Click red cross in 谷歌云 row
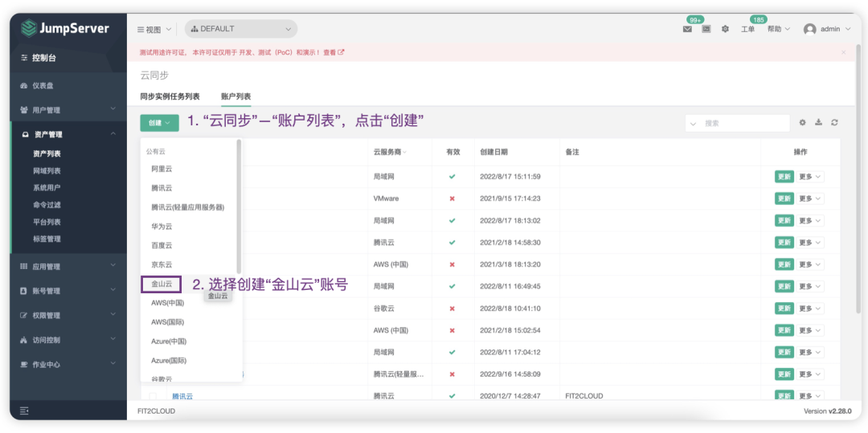 pyautogui.click(x=452, y=308)
